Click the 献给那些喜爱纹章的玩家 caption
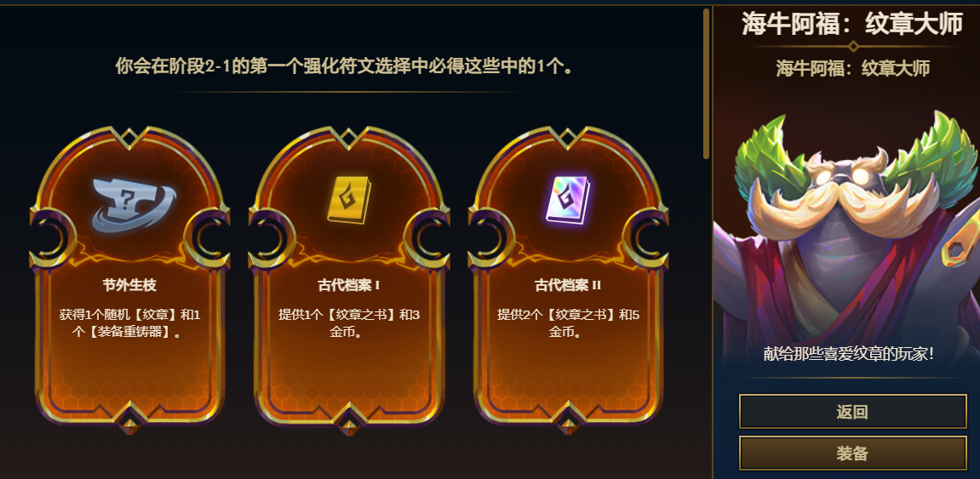This screenshot has width=980, height=479. click(849, 353)
